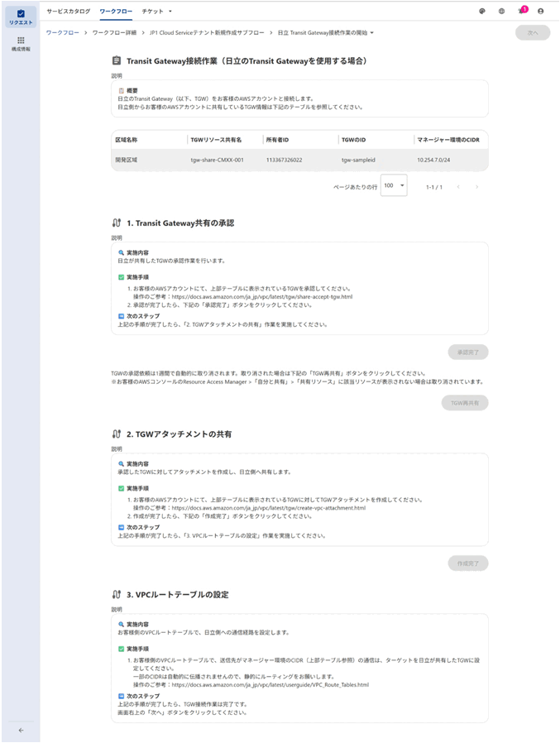
Task: Click the green check icon next to 実施手順 in section 2
Action: pyautogui.click(x=122, y=488)
